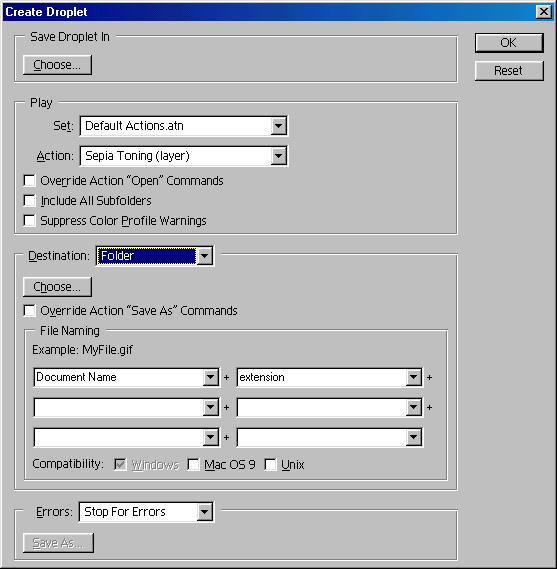Click Choose under Save Droplet In
This screenshot has width=557, height=569.
[x=57, y=65]
